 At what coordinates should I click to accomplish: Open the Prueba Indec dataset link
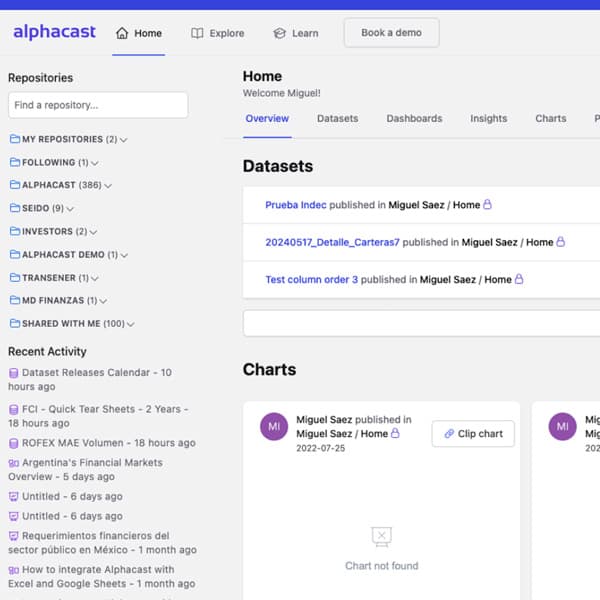(296, 205)
